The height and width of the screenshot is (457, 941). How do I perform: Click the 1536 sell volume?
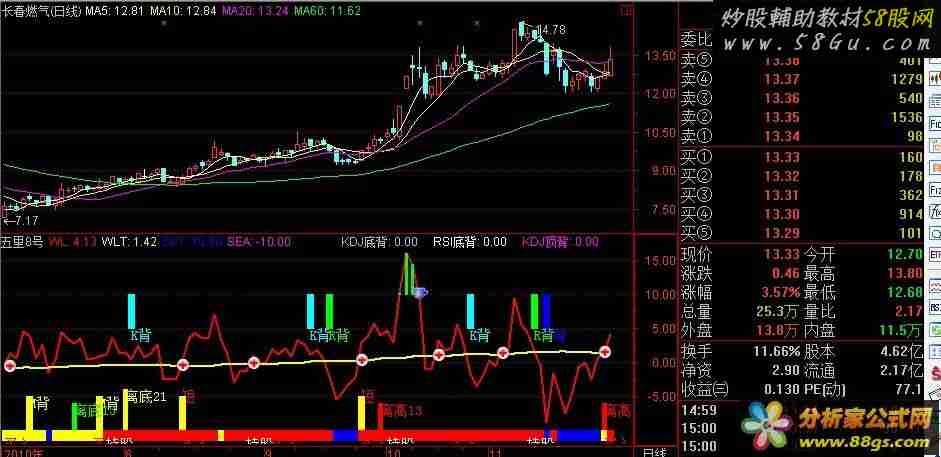(x=907, y=118)
